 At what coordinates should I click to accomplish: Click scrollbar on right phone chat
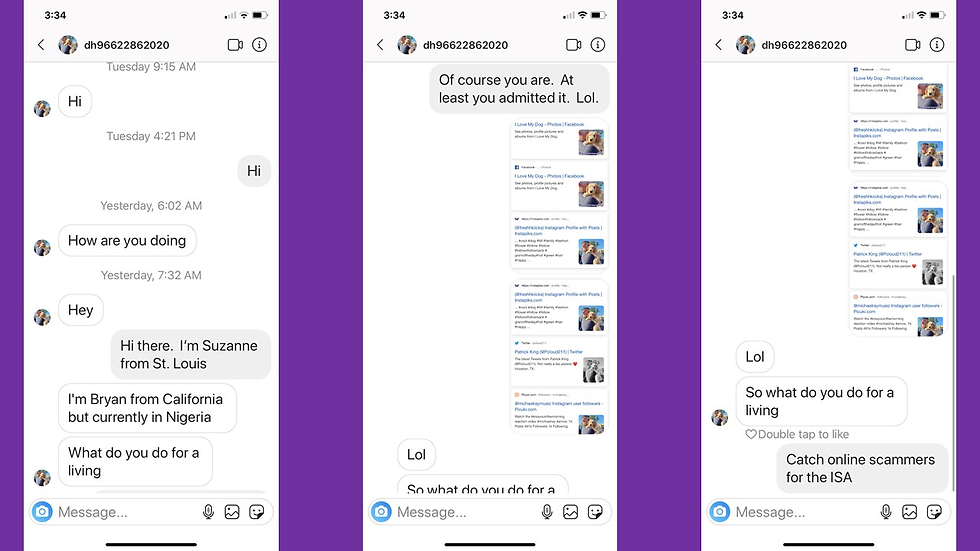point(953,381)
